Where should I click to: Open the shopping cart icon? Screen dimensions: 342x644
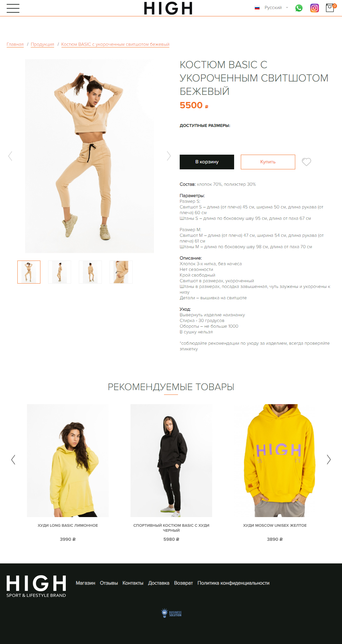click(x=330, y=8)
